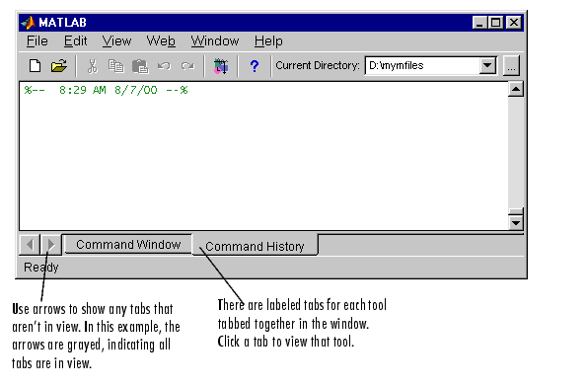This screenshot has height=389, width=588.
Task: Click the Undo arrow icon
Action: pyautogui.click(x=164, y=66)
